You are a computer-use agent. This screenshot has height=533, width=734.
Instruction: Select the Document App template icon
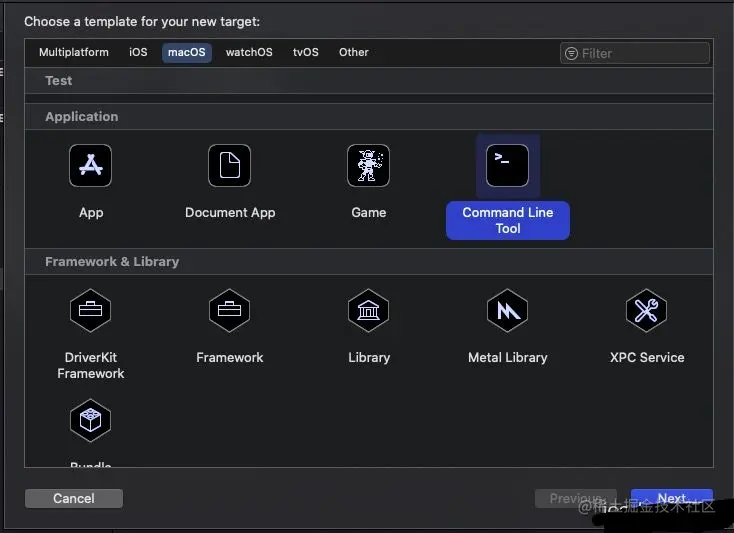coord(229,166)
